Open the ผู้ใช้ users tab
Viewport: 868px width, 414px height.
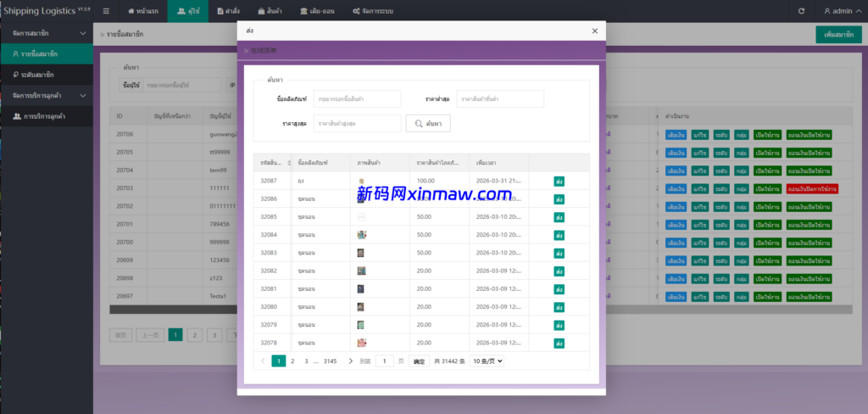tap(187, 11)
